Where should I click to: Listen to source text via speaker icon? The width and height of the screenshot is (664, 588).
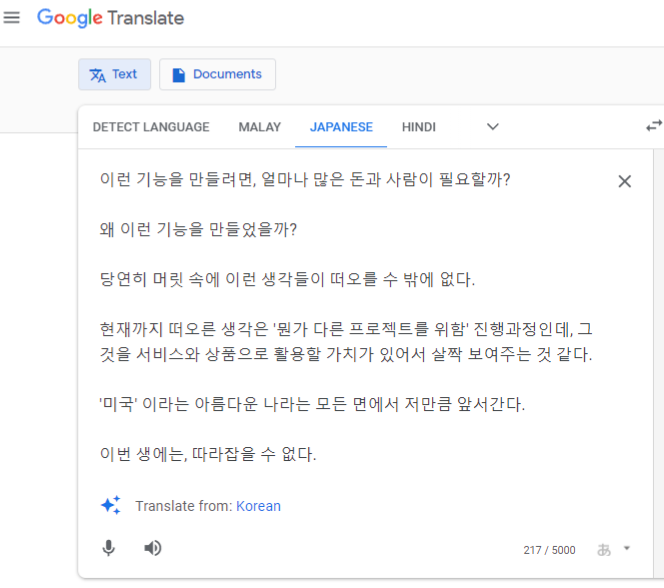click(x=152, y=548)
